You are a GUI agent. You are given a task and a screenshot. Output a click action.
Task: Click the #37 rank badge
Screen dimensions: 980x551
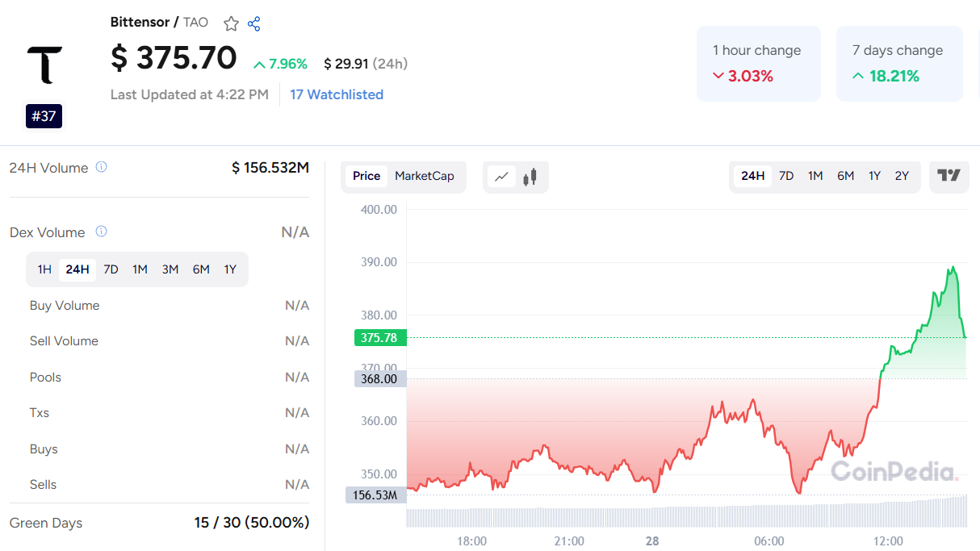(44, 116)
